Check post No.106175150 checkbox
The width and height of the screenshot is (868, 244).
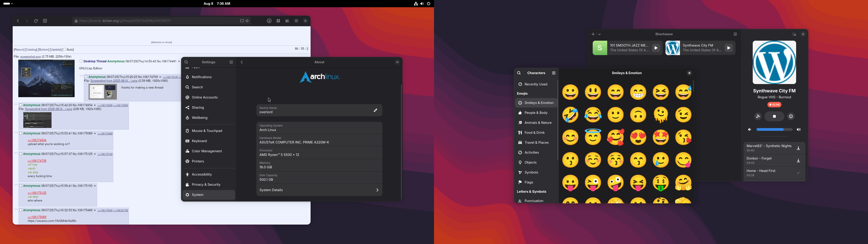tap(21, 186)
